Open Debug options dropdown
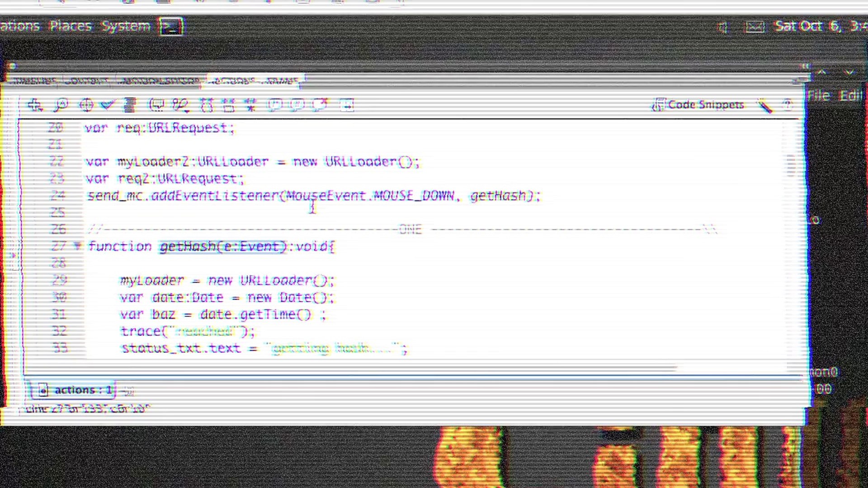This screenshot has width=868, height=488. (x=180, y=105)
